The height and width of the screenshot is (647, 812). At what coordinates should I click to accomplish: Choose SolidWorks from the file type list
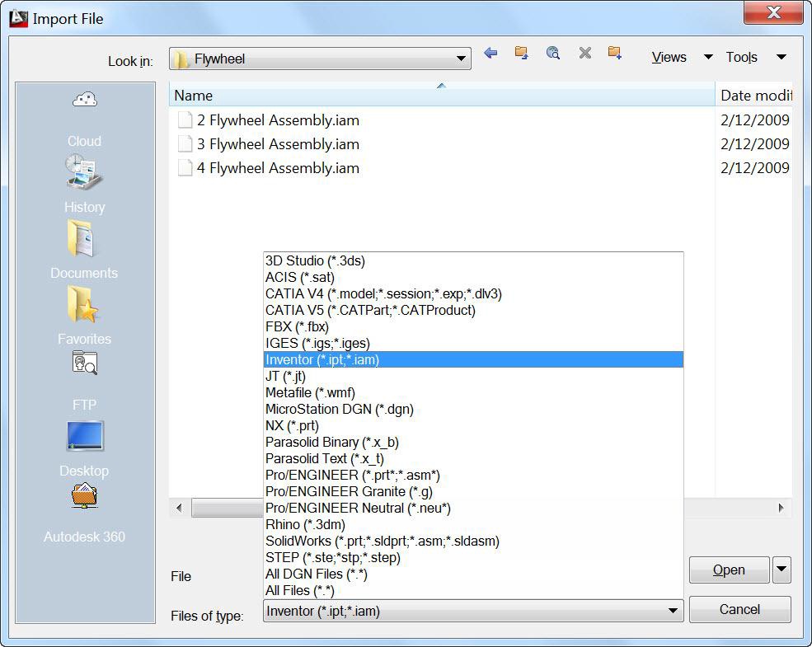tap(381, 541)
